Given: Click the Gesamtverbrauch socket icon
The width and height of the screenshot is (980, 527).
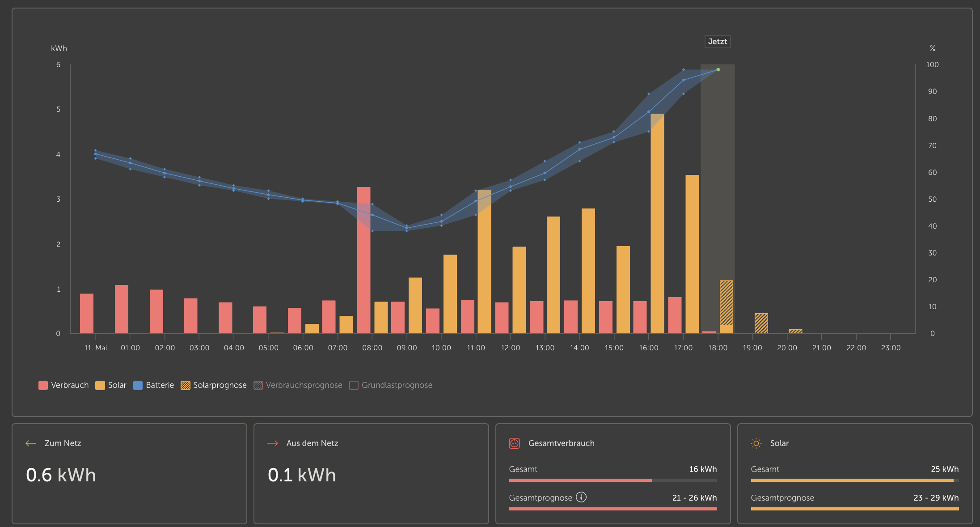Looking at the screenshot, I should (514, 443).
